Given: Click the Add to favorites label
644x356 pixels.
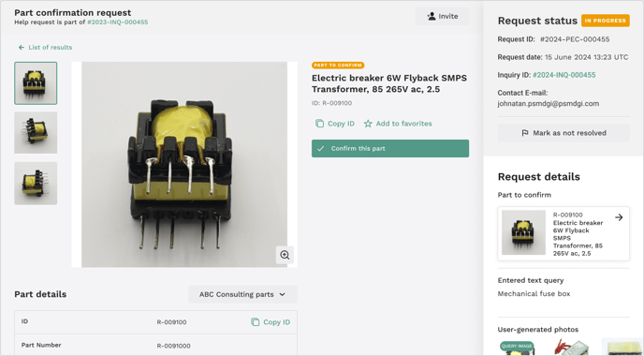Looking at the screenshot, I should [x=403, y=124].
